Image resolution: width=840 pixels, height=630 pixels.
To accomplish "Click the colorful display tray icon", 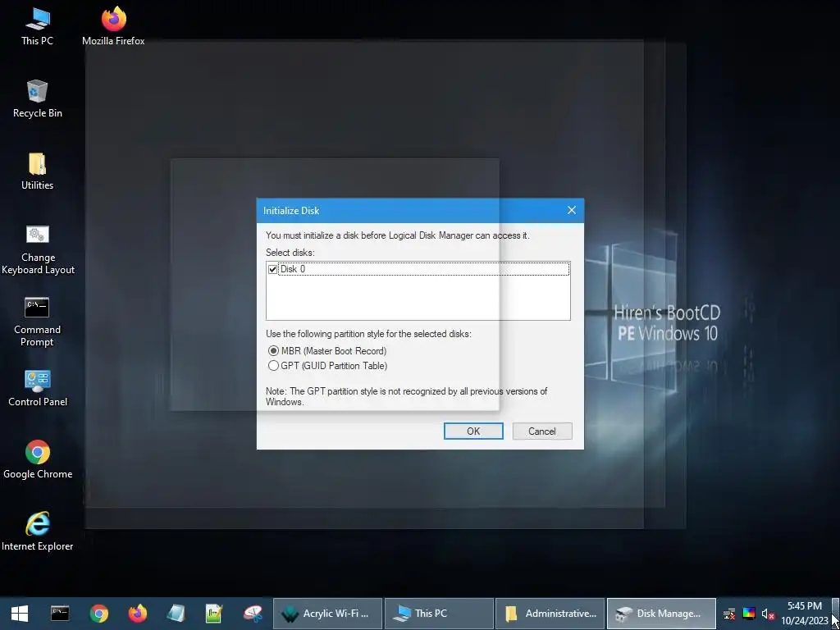I will (x=749, y=614).
